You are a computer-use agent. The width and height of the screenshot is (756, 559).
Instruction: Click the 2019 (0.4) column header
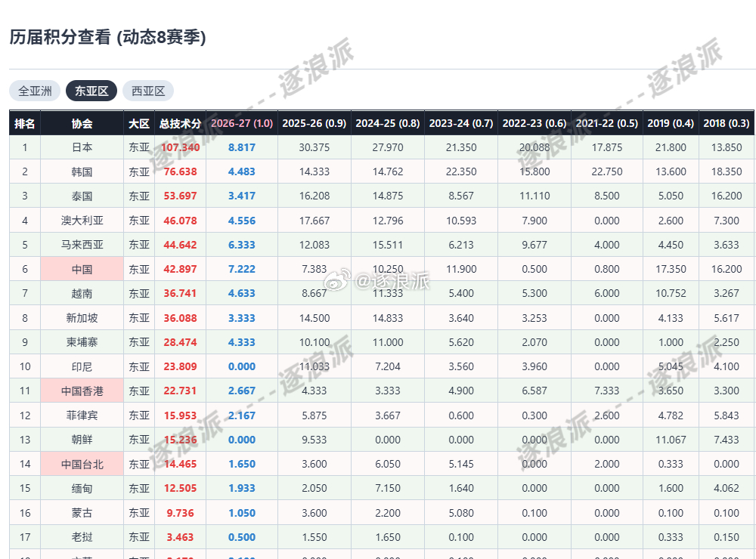point(671,123)
